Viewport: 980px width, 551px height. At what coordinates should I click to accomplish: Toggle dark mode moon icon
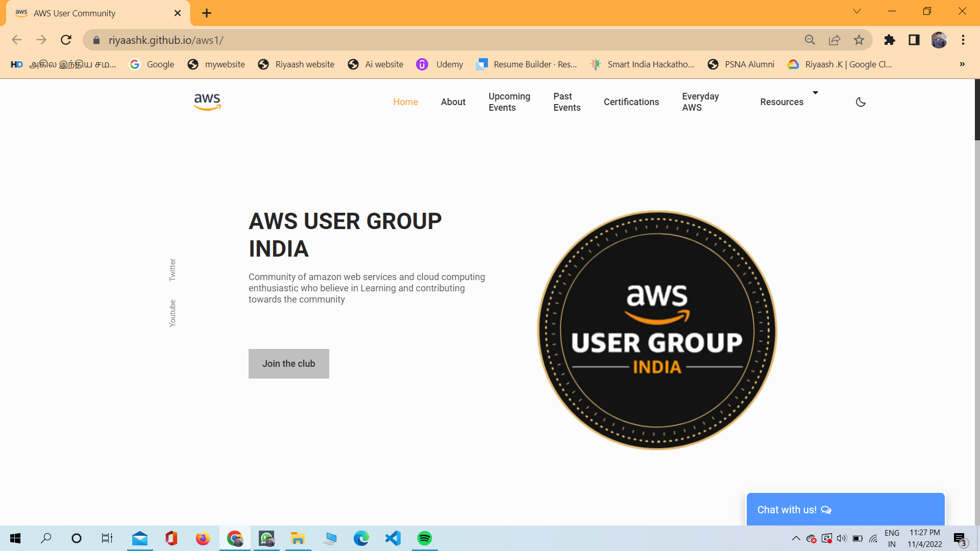(x=861, y=102)
